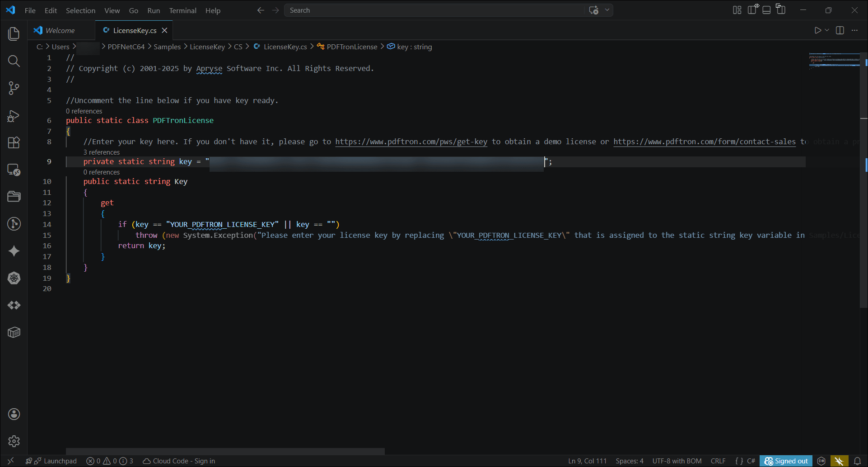
Task: Open the problems errors and warnings indicator
Action: [110, 461]
